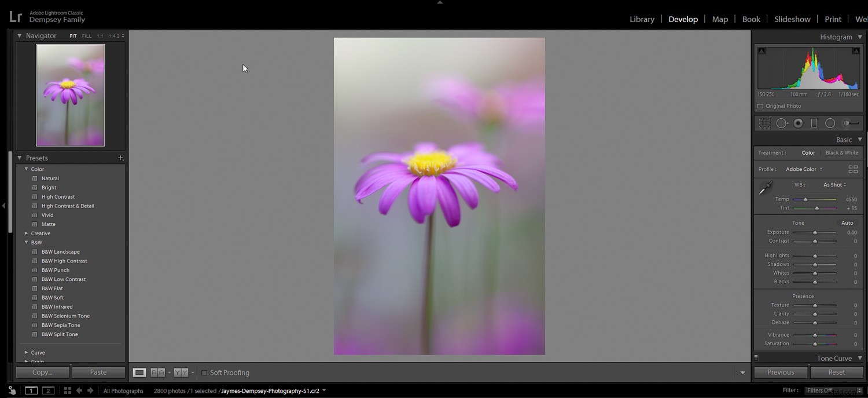Pick the White Balance eyedropper
Viewport: 868px width, 398px height.
pyautogui.click(x=764, y=188)
